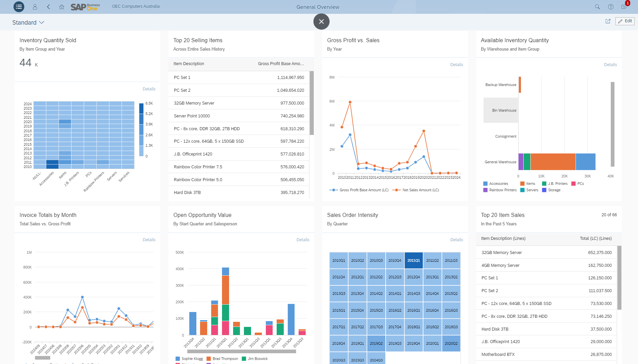Toggle the Net Sales Amount legend series

(x=417, y=190)
